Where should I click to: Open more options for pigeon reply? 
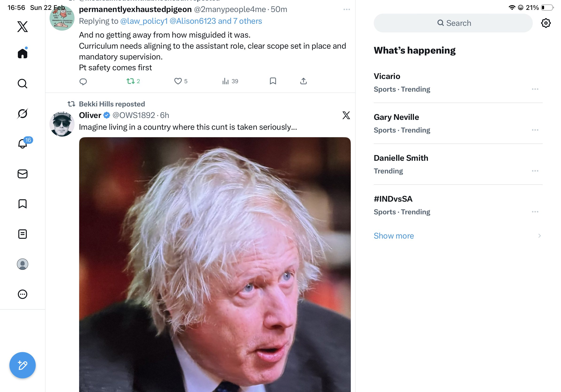pos(347,10)
